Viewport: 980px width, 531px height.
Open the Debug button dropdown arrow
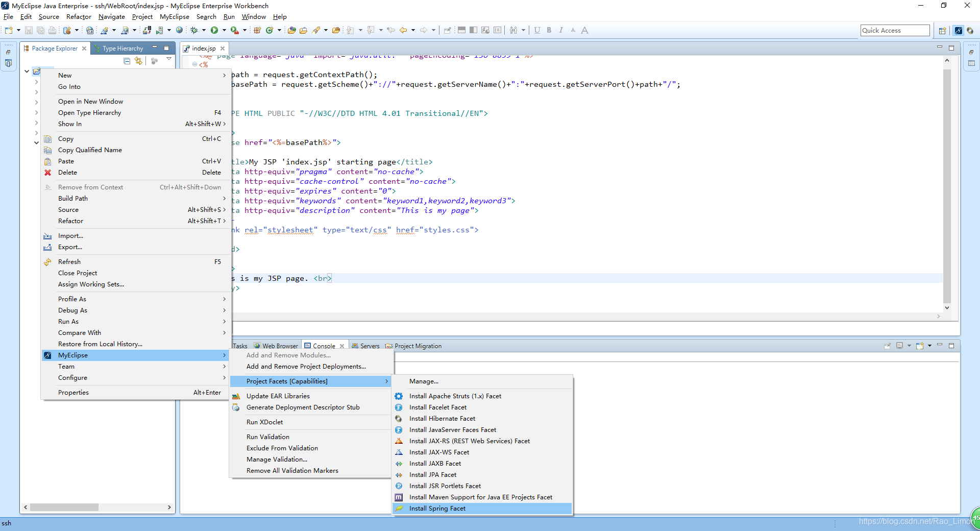204,30
